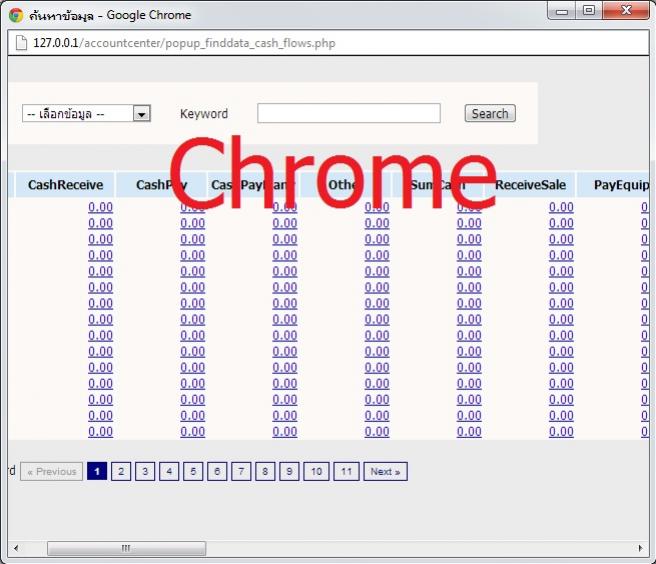Maximize the Chrome popup window
This screenshot has height=564, width=656.
click(x=589, y=10)
